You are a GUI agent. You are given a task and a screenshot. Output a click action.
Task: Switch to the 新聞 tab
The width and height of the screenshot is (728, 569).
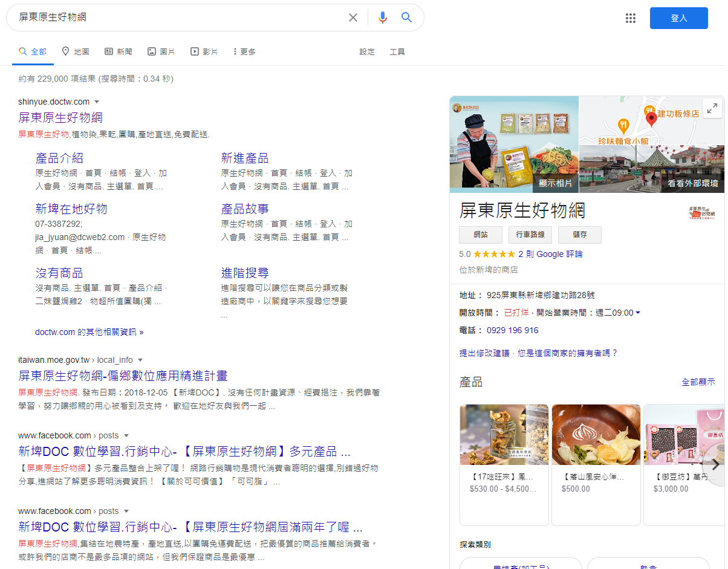point(119,52)
